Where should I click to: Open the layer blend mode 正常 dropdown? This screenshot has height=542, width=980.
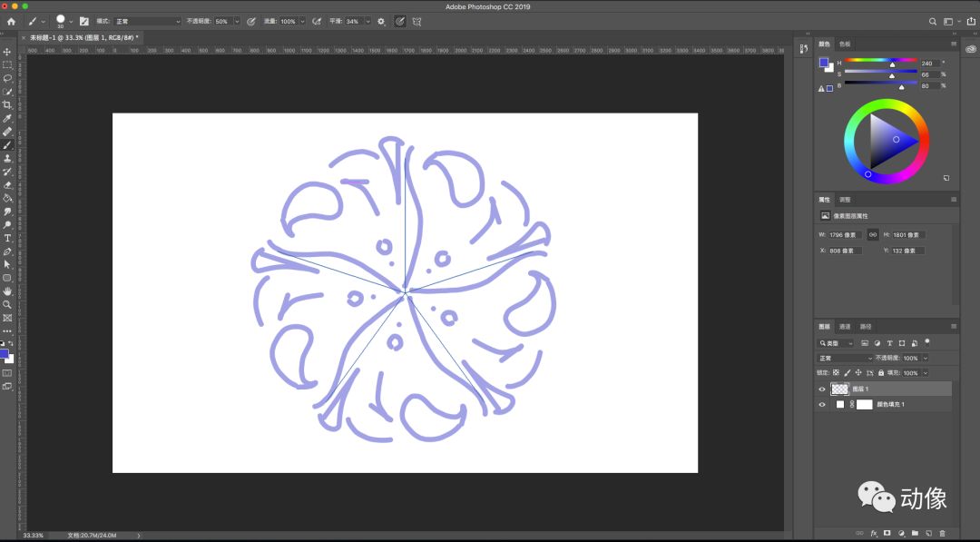tap(844, 358)
